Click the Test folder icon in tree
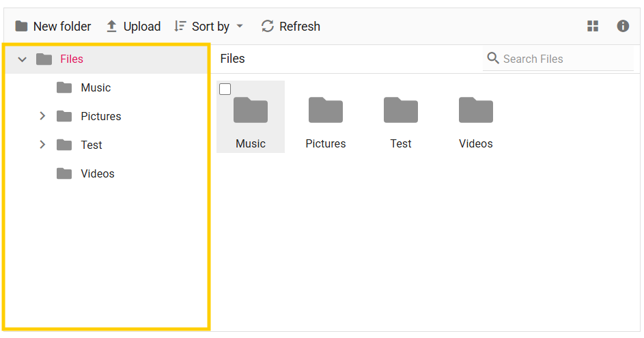 [x=64, y=145]
